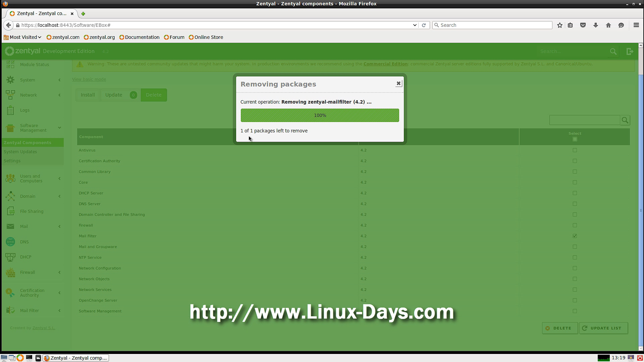Viewport: 644px width, 362px height.
Task: Click the Module Status sidebar icon
Action: tap(10, 64)
